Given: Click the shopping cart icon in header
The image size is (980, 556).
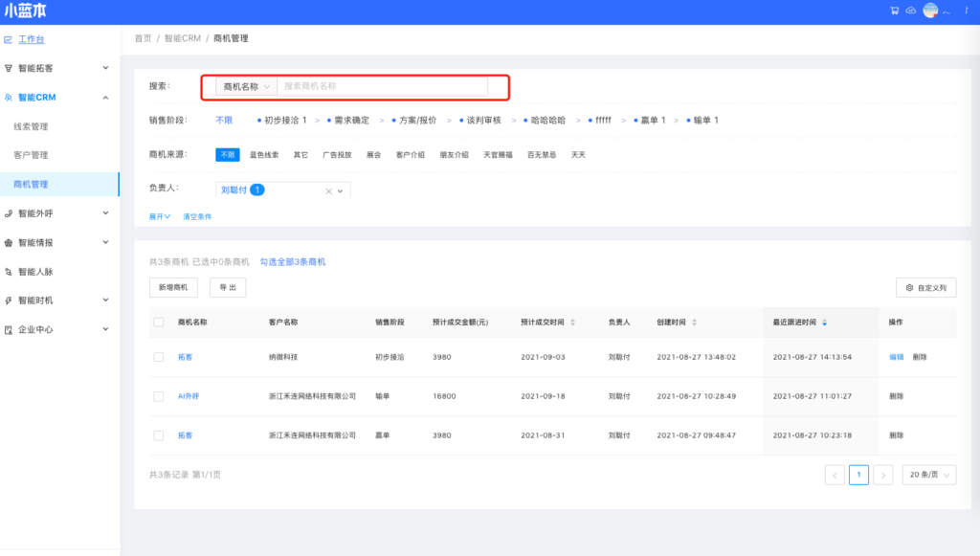Looking at the screenshot, I should pos(895,11).
